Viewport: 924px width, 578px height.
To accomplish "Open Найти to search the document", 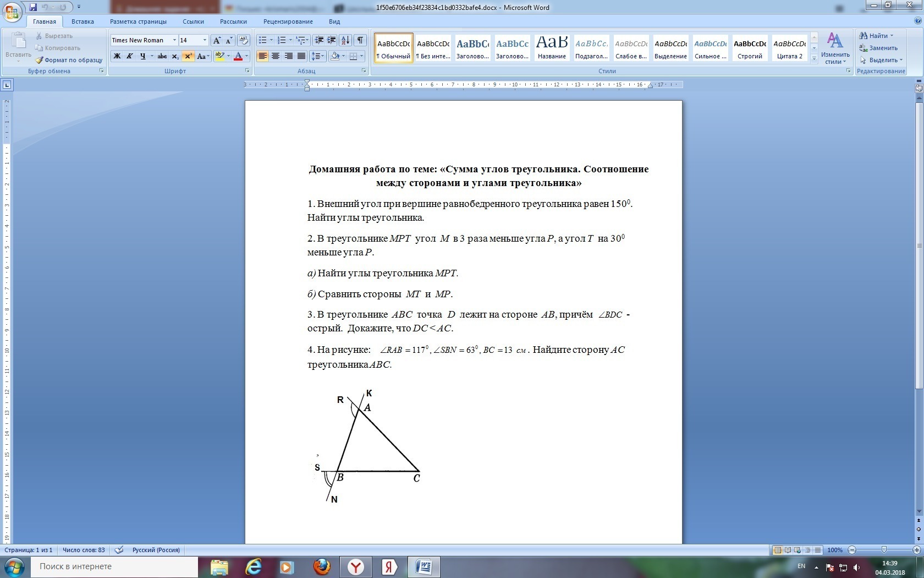I will (876, 35).
